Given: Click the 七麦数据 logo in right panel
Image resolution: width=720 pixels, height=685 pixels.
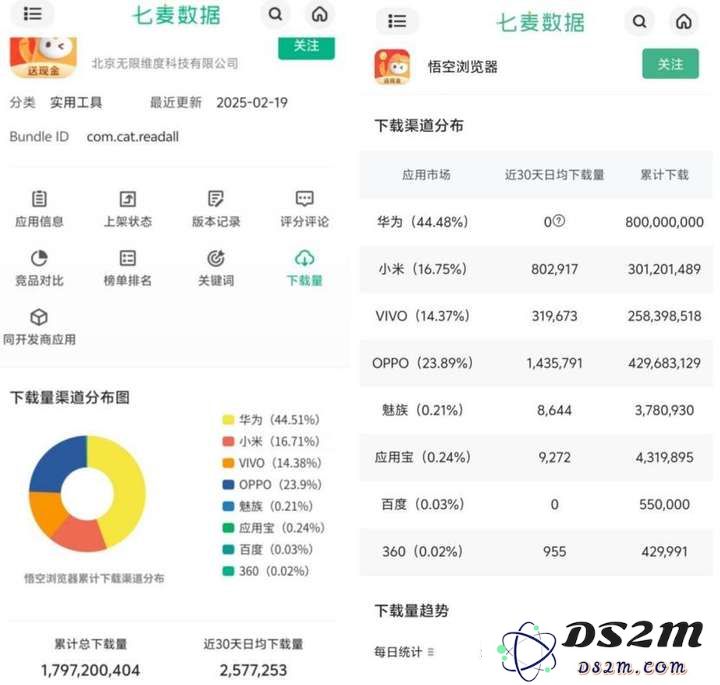Looking at the screenshot, I should [541, 22].
